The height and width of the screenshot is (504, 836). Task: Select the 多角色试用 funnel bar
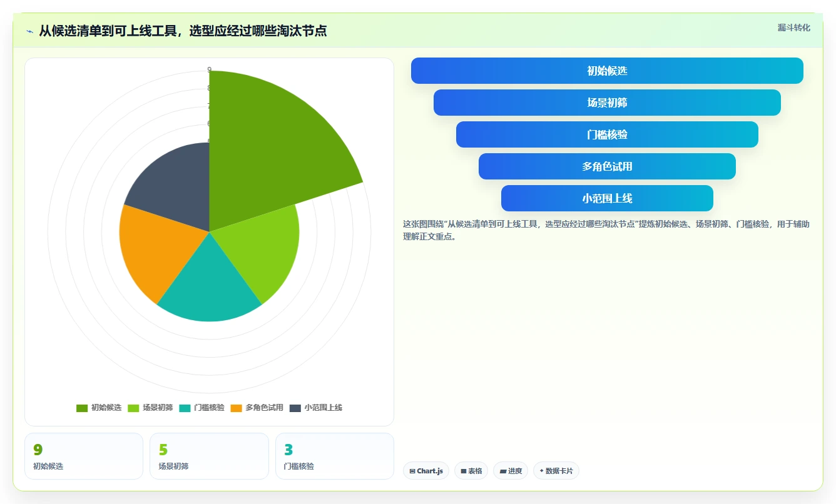pos(607,166)
